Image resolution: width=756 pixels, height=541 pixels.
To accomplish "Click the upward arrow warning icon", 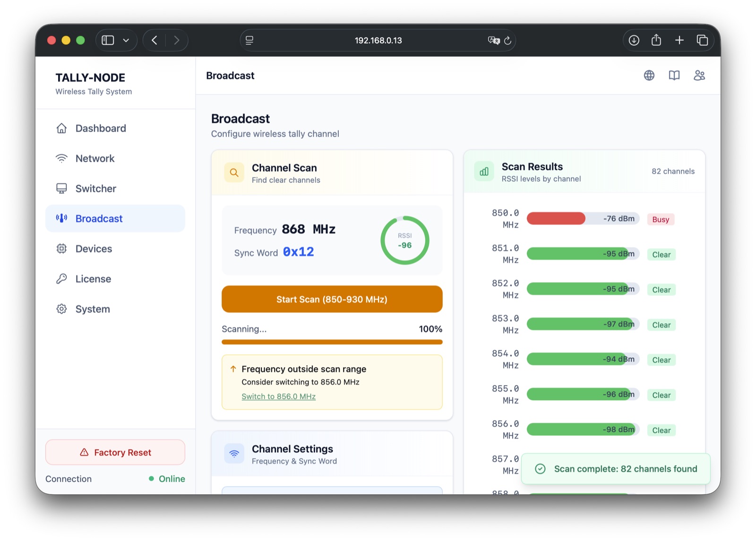I will (233, 369).
